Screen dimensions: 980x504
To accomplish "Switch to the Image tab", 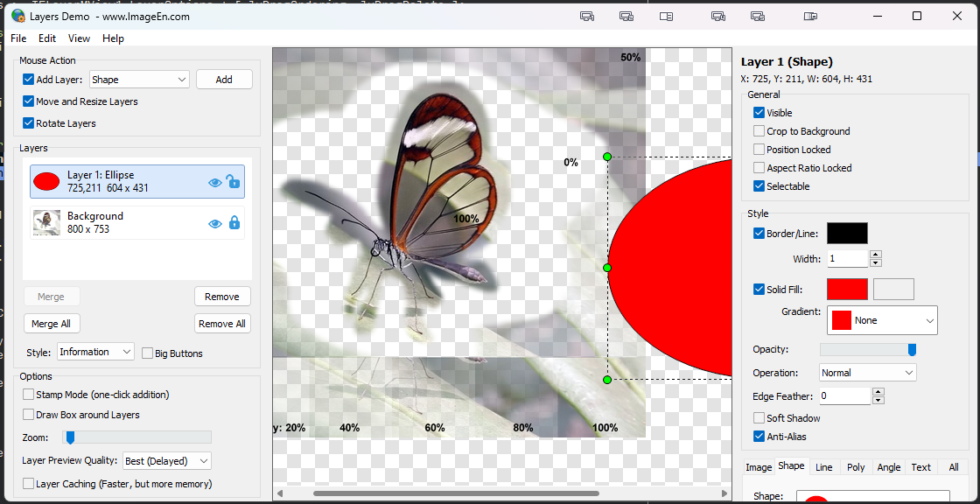I will point(759,467).
